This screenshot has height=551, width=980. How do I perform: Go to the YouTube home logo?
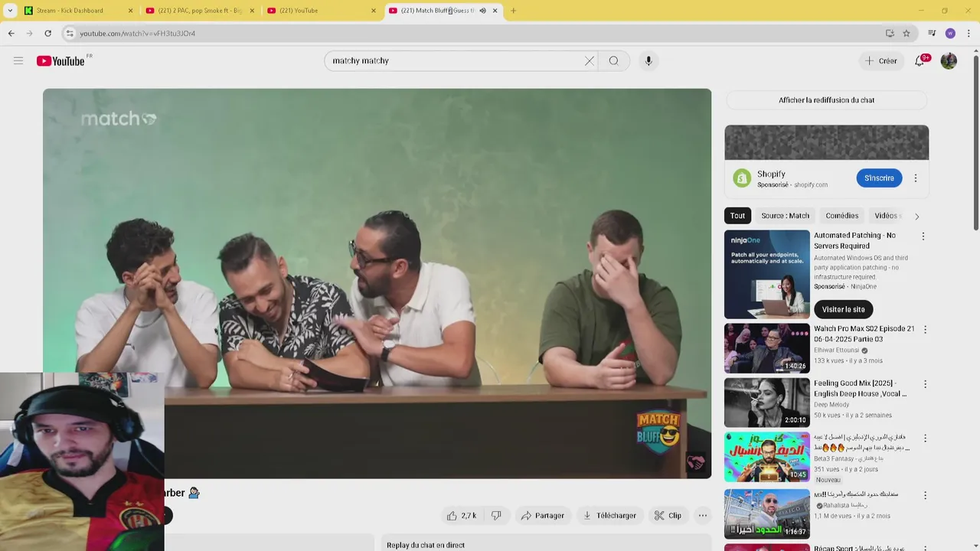pos(60,61)
